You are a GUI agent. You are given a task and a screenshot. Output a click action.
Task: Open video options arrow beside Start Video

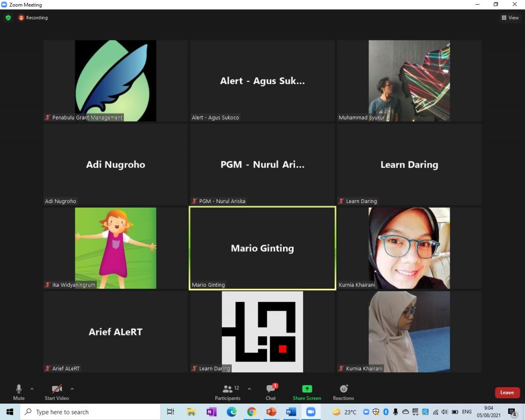(x=72, y=389)
